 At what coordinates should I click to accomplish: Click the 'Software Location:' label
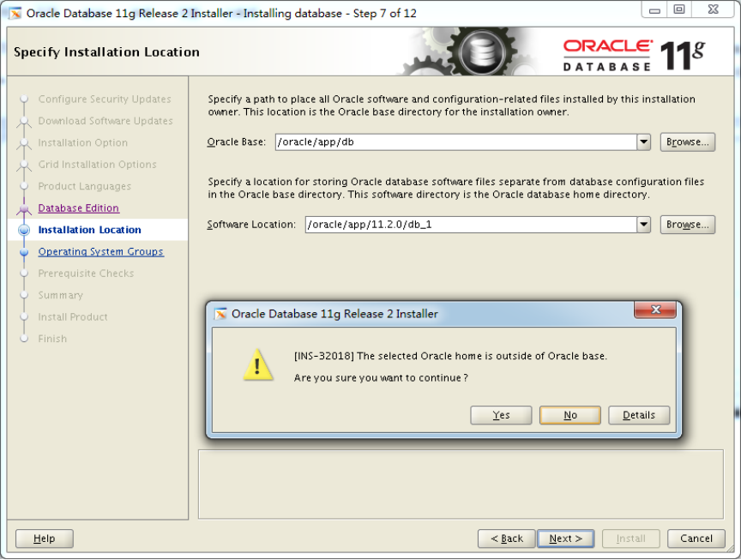coord(251,225)
